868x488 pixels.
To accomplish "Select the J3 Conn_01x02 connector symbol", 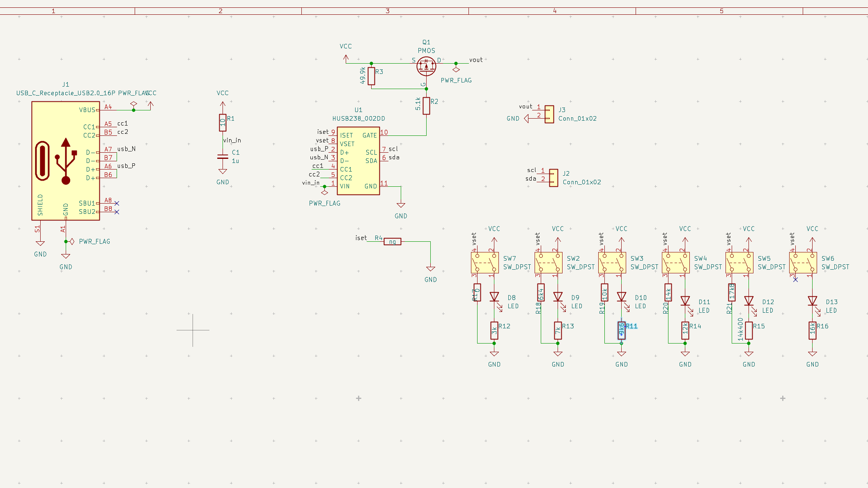I will [549, 114].
